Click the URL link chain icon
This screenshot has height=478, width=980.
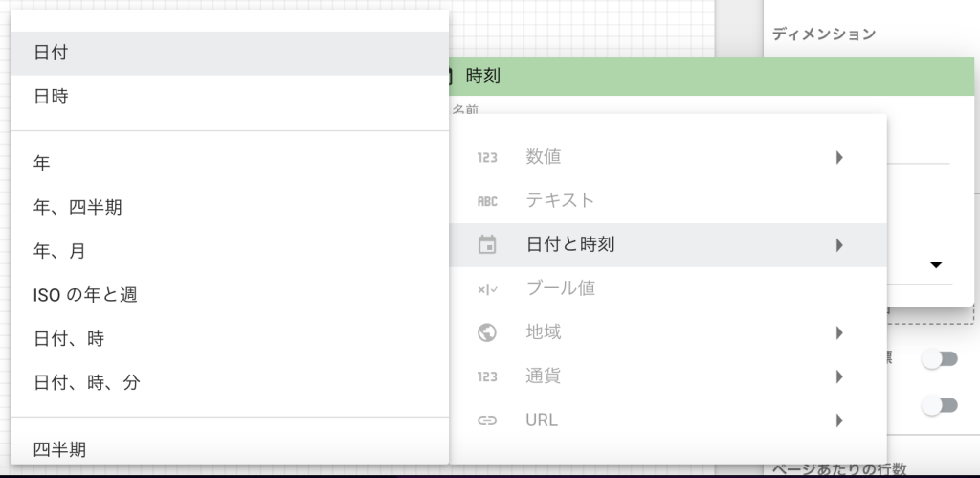coord(487,421)
